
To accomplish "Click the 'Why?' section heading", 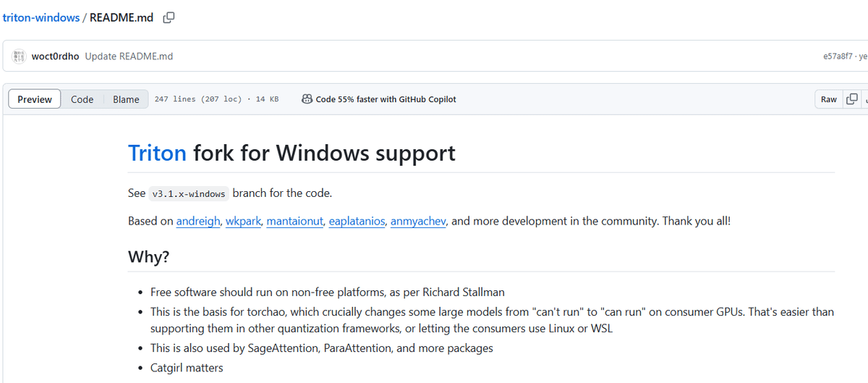I will (148, 256).
